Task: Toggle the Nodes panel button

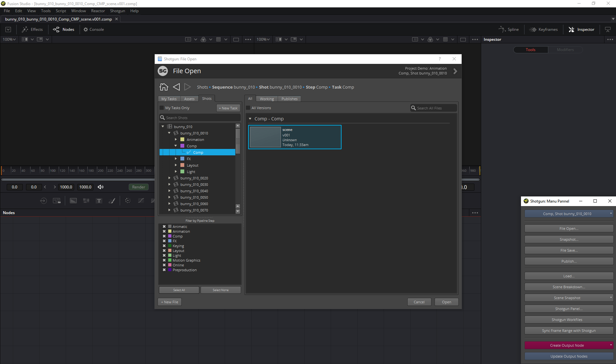Action: tap(64, 30)
